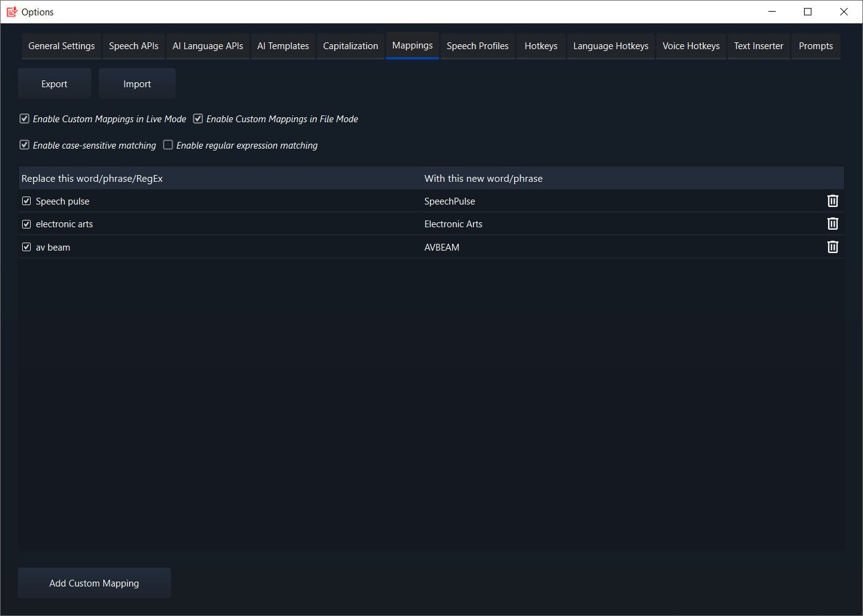Uncheck Enable Custom Mappings in Live Mode
The height and width of the screenshot is (616, 863).
pos(24,119)
